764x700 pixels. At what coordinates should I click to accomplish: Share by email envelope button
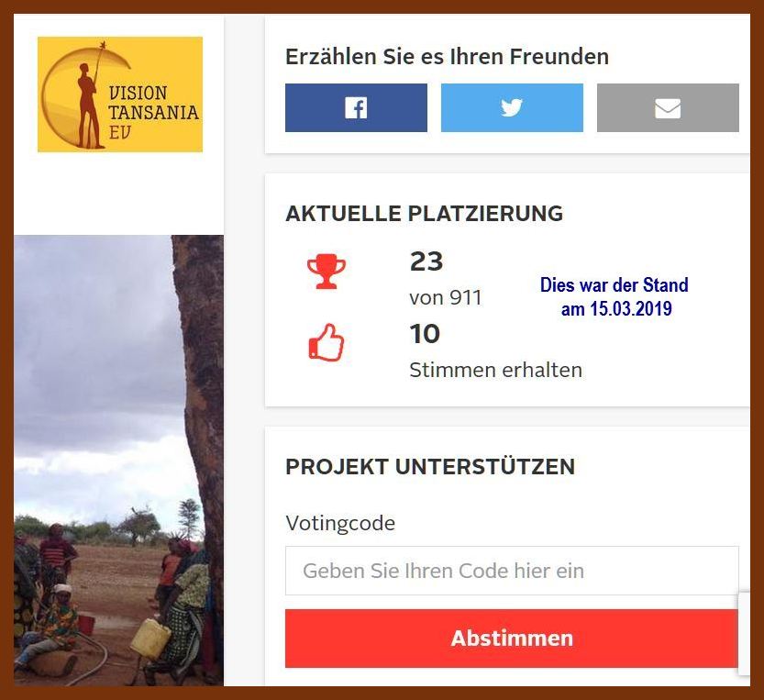[x=668, y=107]
